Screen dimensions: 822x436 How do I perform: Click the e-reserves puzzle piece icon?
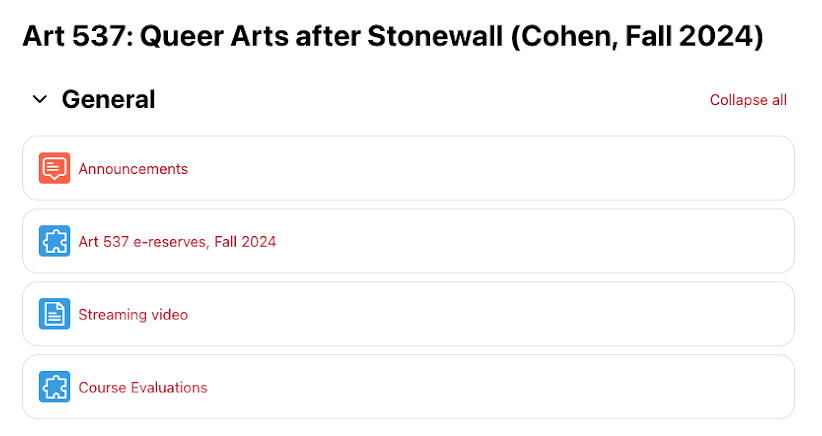[54, 241]
